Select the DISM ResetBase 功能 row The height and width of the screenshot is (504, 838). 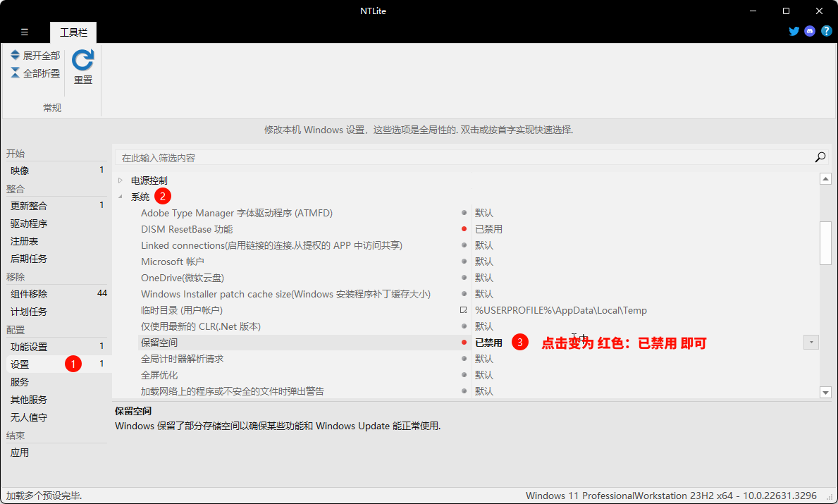pyautogui.click(x=187, y=229)
